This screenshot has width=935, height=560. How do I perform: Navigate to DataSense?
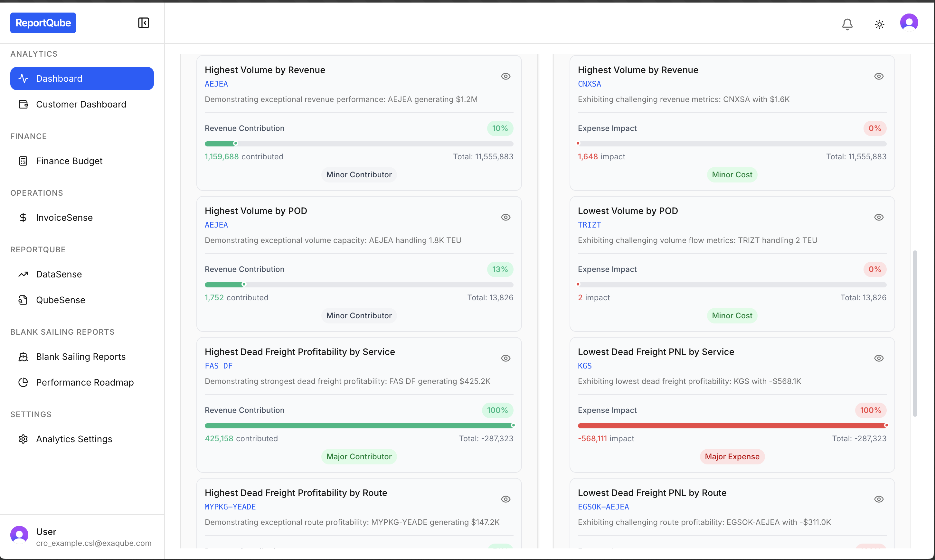(x=82, y=274)
